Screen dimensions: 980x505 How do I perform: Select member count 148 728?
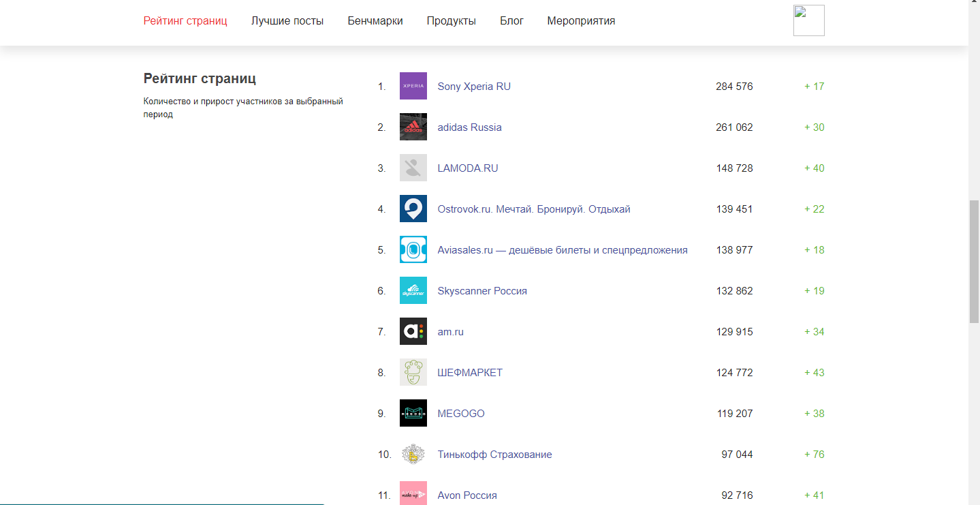(734, 168)
